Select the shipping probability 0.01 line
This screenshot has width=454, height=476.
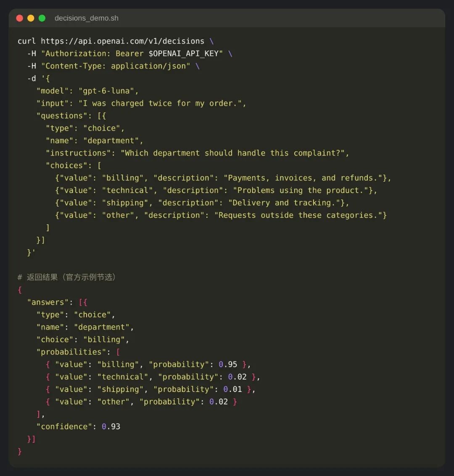point(151,389)
